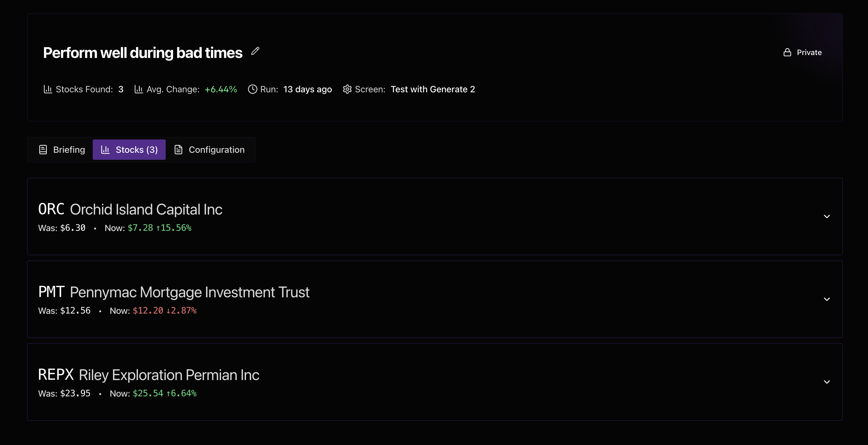Image resolution: width=868 pixels, height=445 pixels.
Task: Click the pencil edit icon beside title
Action: (x=255, y=51)
